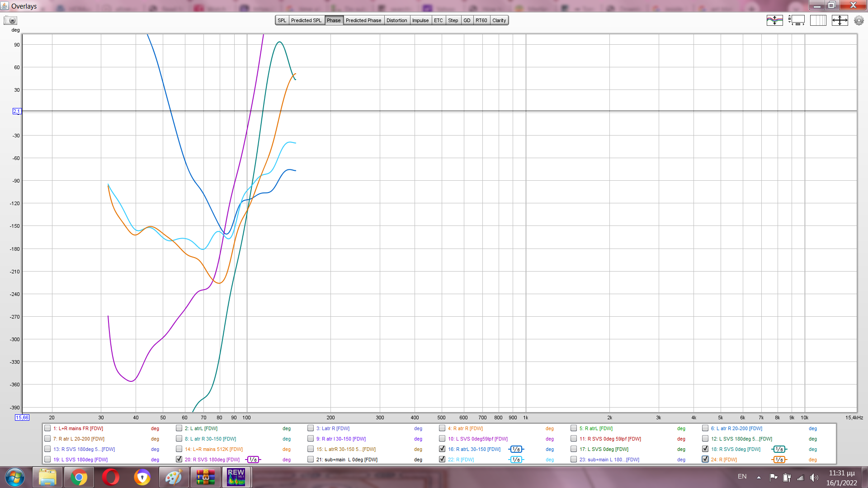The image size is (868, 488).
Task: Open 1/6 smoothing selector for trace 20
Action: click(253, 460)
